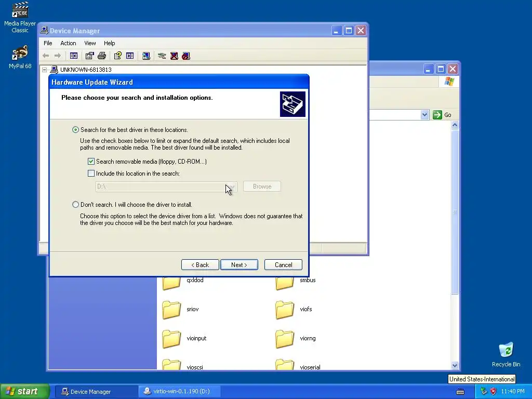Click the Windows flag logo in Explorer
This screenshot has width=532, height=399.
click(x=449, y=82)
